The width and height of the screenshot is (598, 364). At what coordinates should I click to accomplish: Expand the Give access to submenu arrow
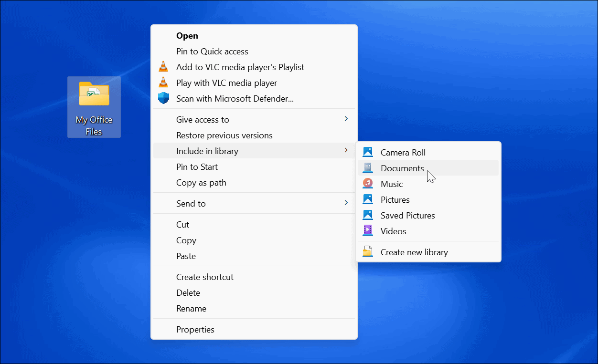[346, 119]
